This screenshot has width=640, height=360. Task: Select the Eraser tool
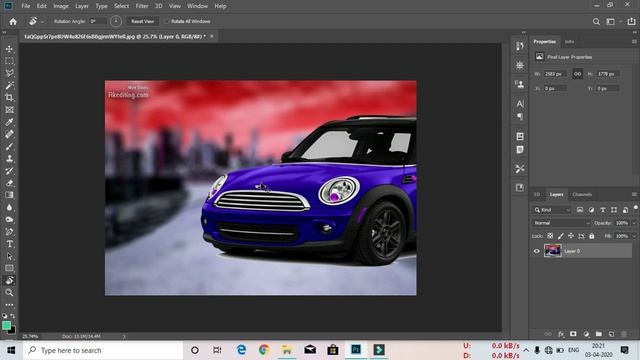click(x=9, y=183)
